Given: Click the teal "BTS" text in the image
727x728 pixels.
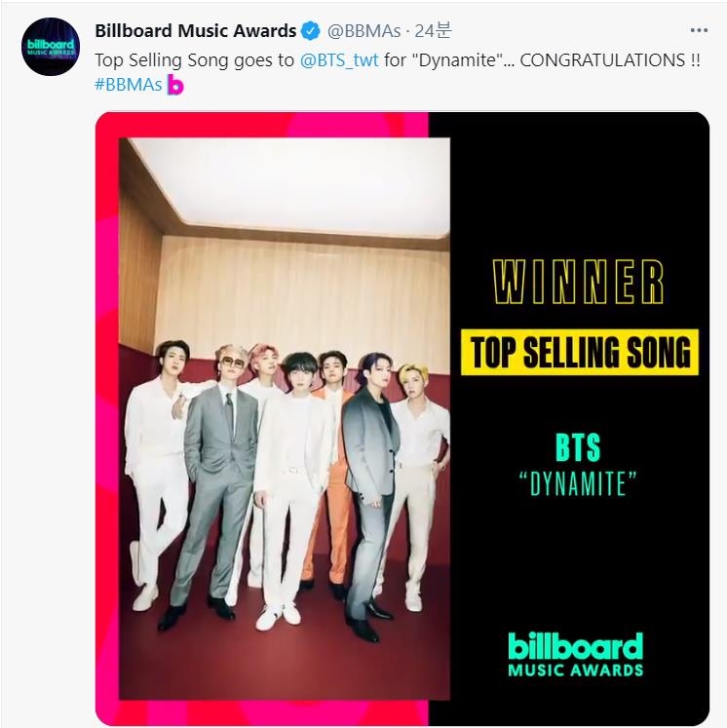Looking at the screenshot, I should pos(578,447).
